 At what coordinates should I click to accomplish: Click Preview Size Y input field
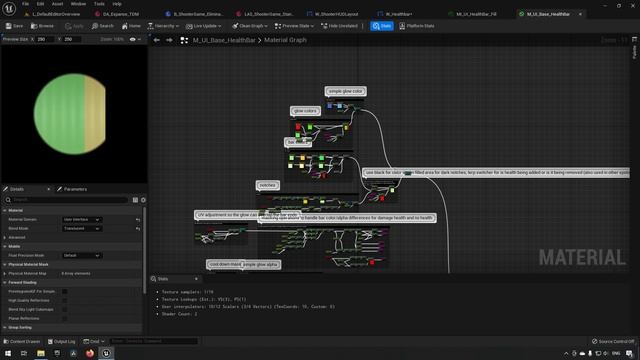[72, 39]
